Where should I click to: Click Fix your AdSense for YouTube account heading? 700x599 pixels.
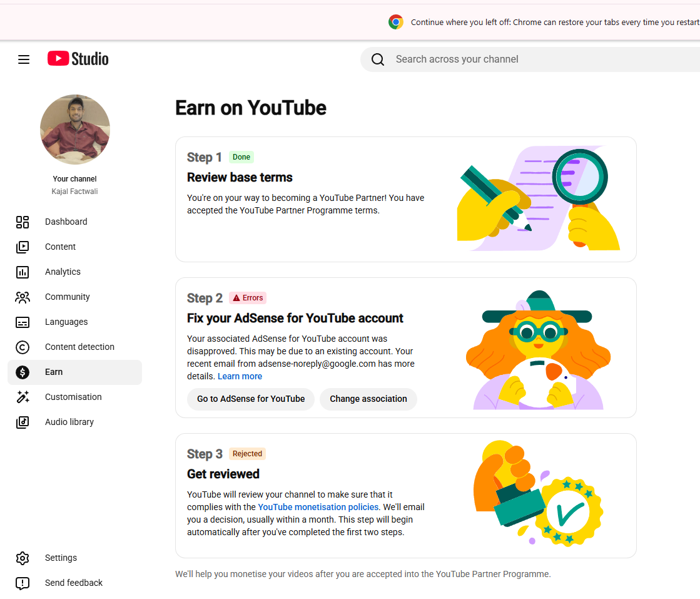pos(295,319)
